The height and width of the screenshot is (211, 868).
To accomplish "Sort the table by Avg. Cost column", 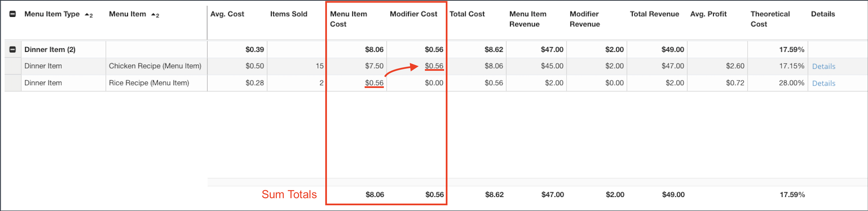I will 227,14.
